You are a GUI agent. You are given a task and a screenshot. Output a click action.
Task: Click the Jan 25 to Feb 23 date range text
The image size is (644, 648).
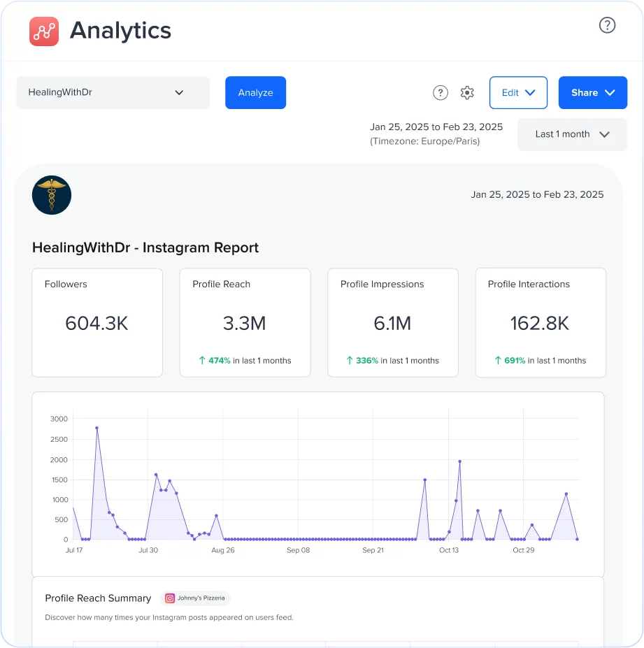437,127
